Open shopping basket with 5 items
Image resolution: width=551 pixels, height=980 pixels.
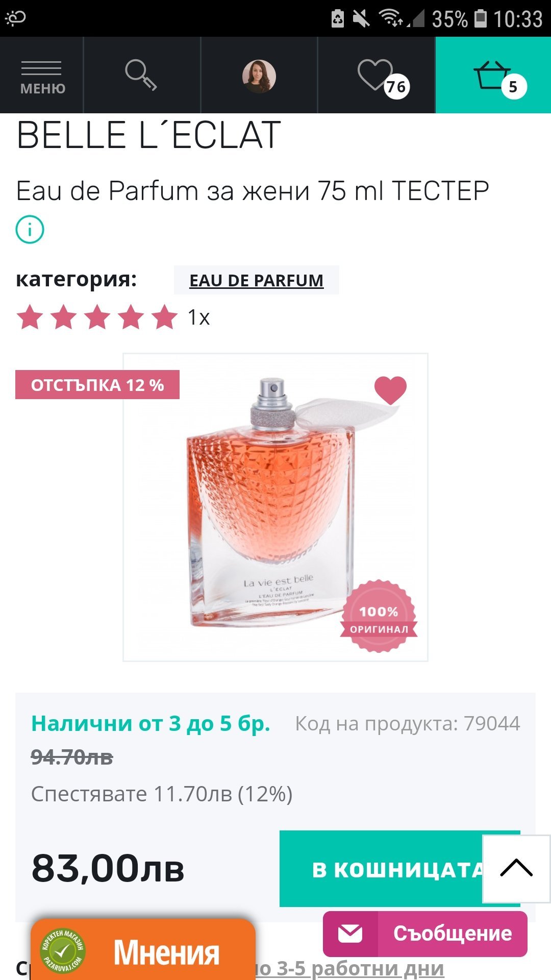[x=493, y=76]
